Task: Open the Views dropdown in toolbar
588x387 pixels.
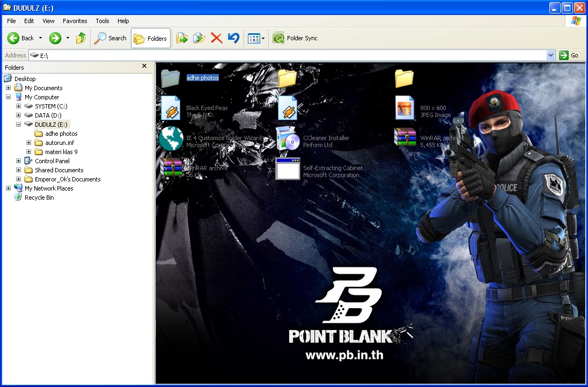Action: click(256, 38)
